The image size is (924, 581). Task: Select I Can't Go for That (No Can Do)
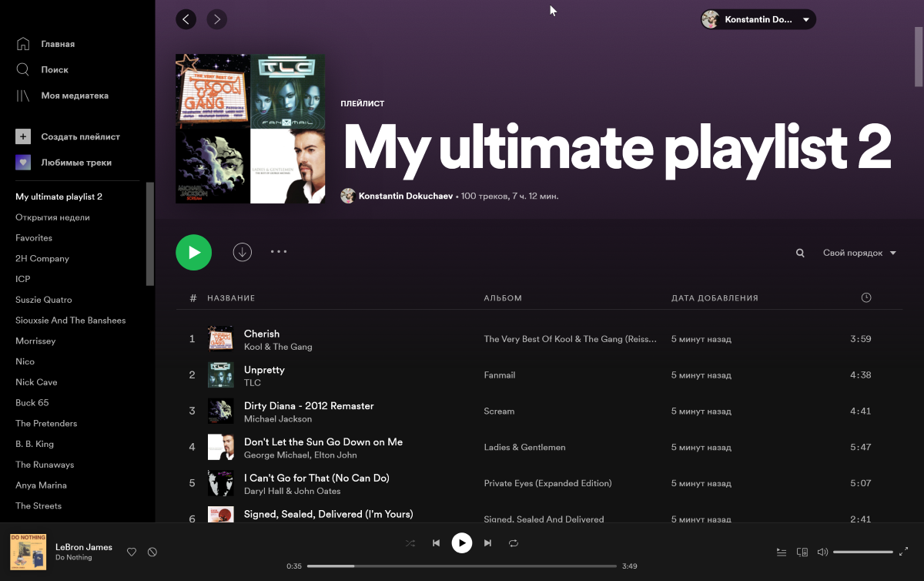tap(316, 478)
